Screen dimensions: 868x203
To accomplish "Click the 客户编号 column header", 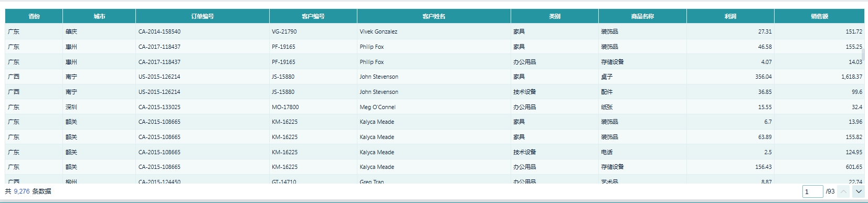I will point(313,16).
